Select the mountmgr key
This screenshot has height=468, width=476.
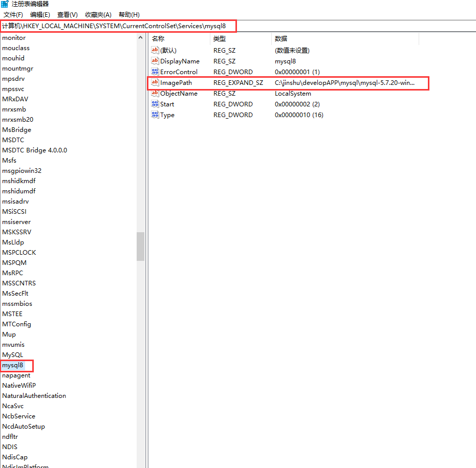pos(17,68)
